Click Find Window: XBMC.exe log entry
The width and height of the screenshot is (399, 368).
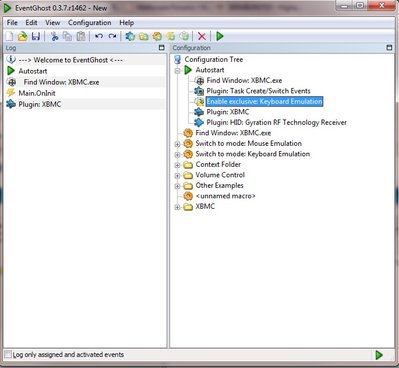(61, 82)
